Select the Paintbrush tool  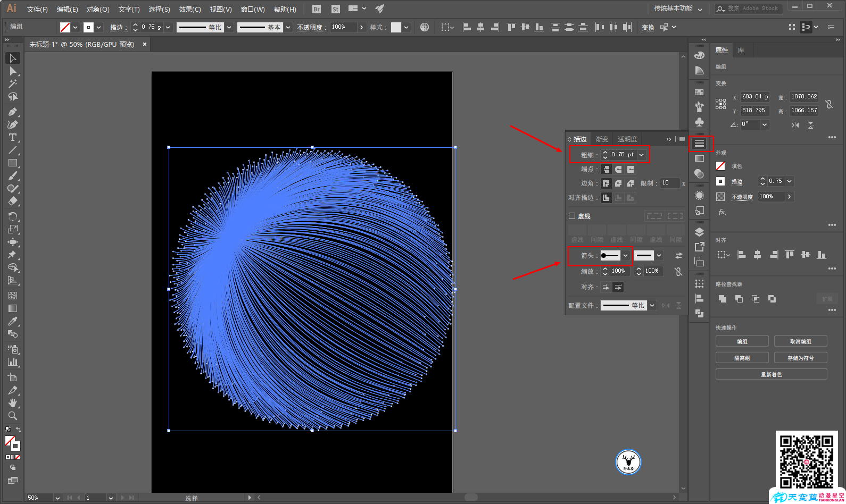tap(13, 176)
